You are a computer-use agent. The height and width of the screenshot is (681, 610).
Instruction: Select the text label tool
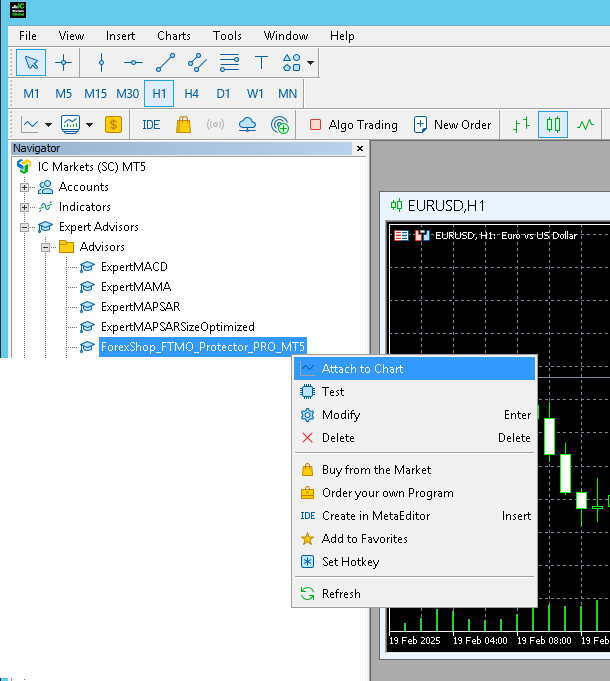(261, 63)
